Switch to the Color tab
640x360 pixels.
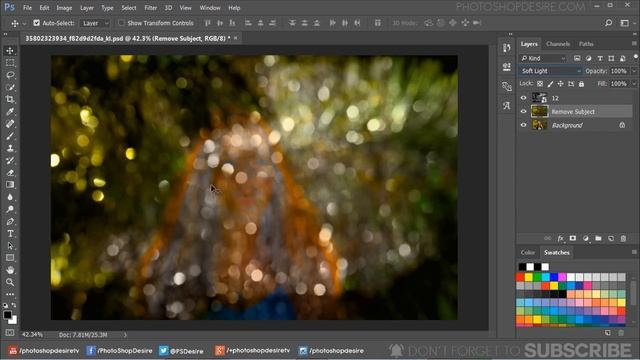[x=527, y=252]
